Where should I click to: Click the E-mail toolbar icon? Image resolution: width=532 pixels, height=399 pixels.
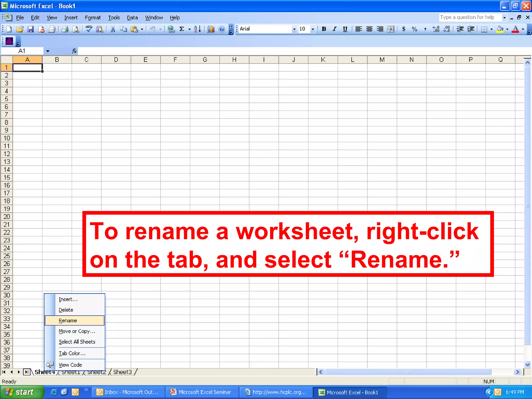52,29
